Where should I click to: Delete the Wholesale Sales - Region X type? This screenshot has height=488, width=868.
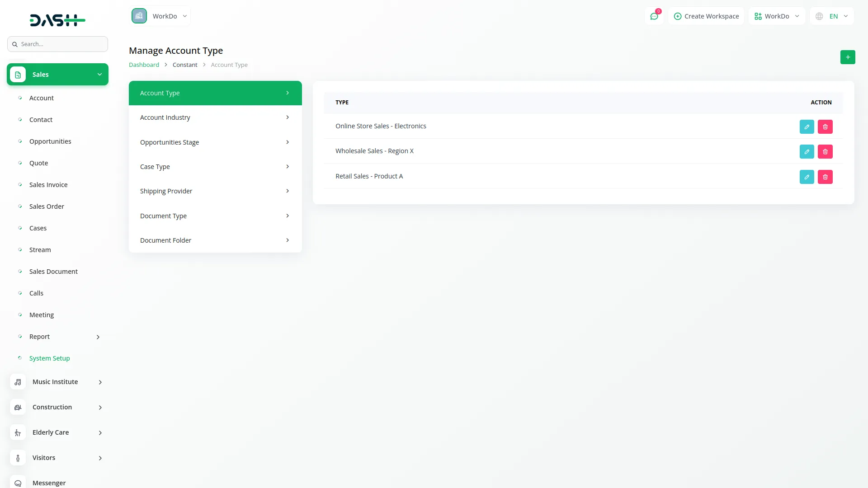tap(825, 152)
